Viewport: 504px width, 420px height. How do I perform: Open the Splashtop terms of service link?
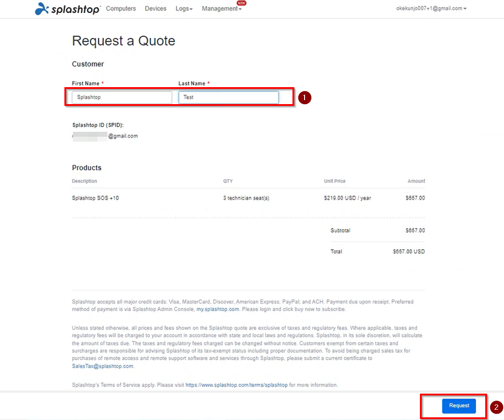[x=237, y=385]
